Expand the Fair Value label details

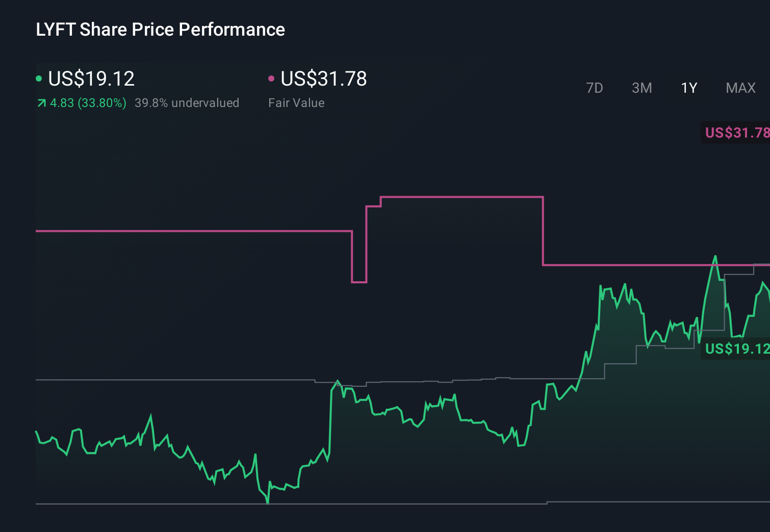coord(296,102)
